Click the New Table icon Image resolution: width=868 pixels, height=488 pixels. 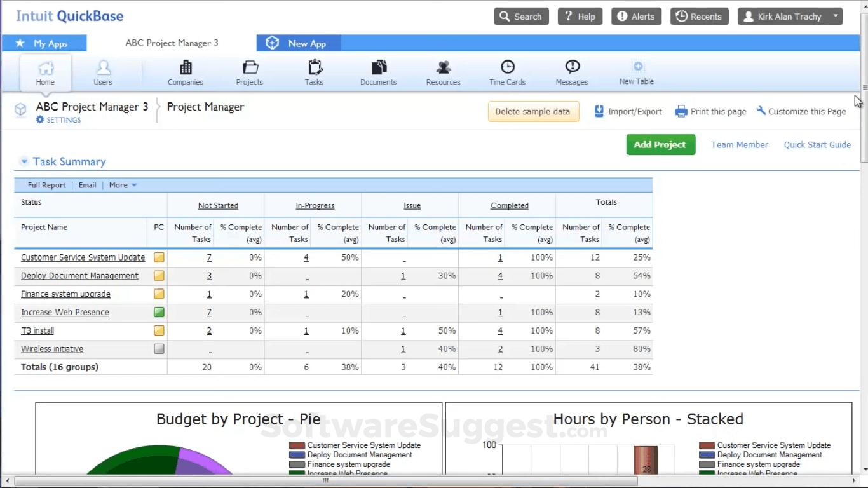[637, 67]
